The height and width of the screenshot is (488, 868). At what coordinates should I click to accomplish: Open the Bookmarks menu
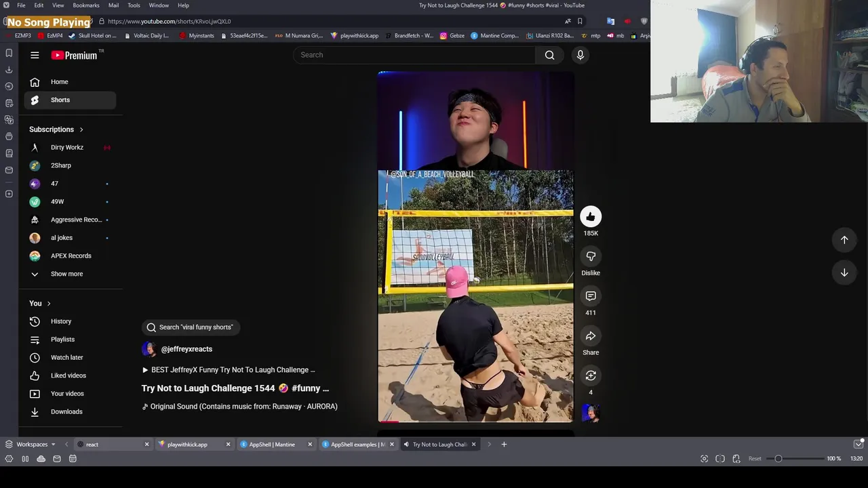[86, 5]
